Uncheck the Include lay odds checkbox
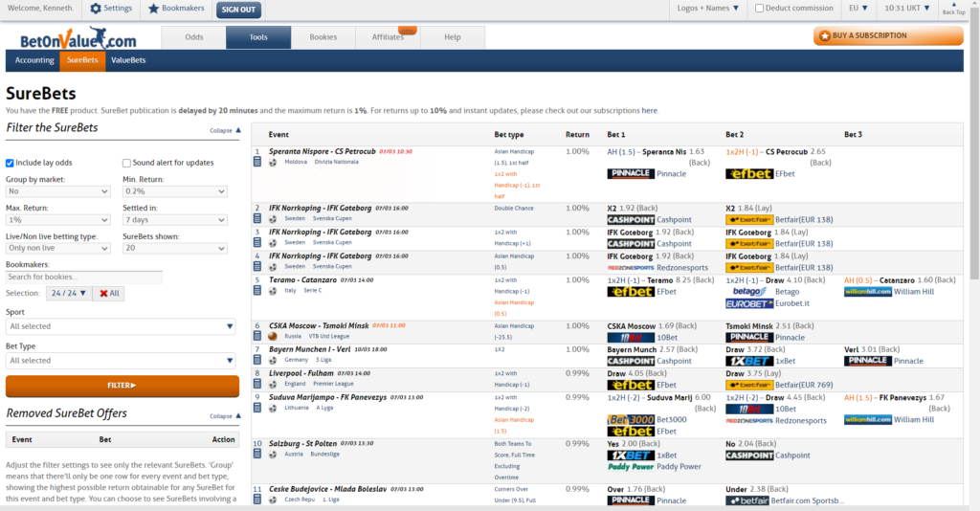This screenshot has width=980, height=511. 11,164
